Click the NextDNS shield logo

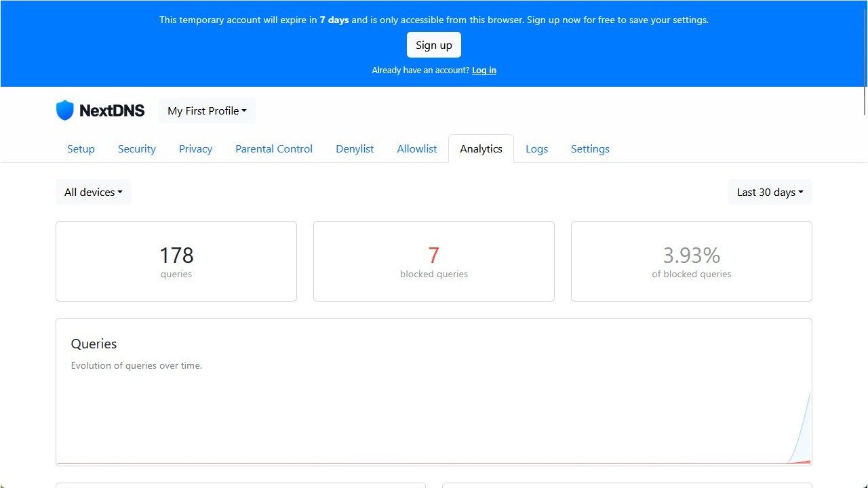click(x=64, y=110)
